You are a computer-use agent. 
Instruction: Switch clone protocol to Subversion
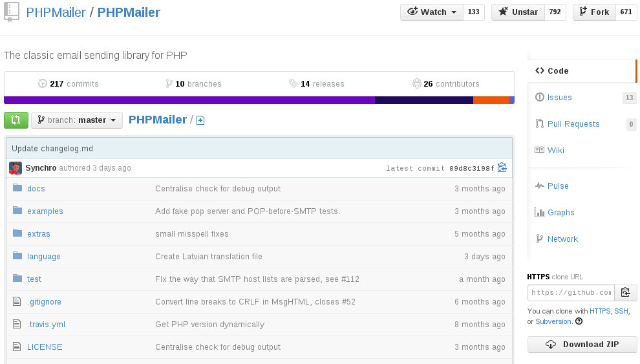(553, 321)
